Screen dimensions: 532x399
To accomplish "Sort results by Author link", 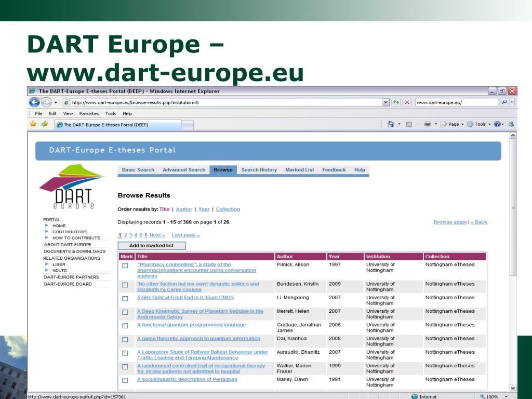I will (x=184, y=209).
